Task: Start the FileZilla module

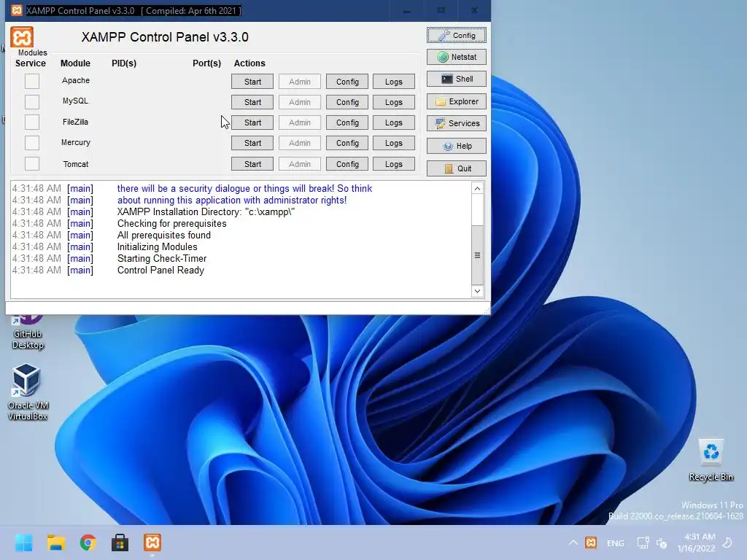Action: coord(252,122)
